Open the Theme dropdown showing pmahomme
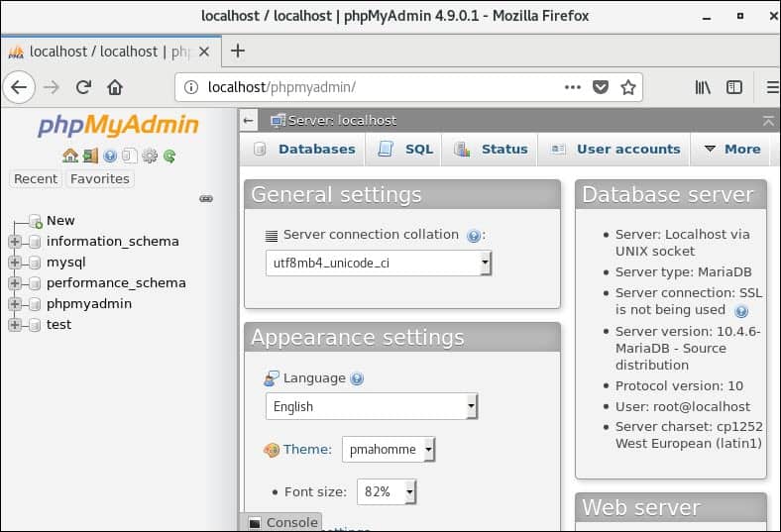Image resolution: width=781 pixels, height=532 pixels. 389,450
